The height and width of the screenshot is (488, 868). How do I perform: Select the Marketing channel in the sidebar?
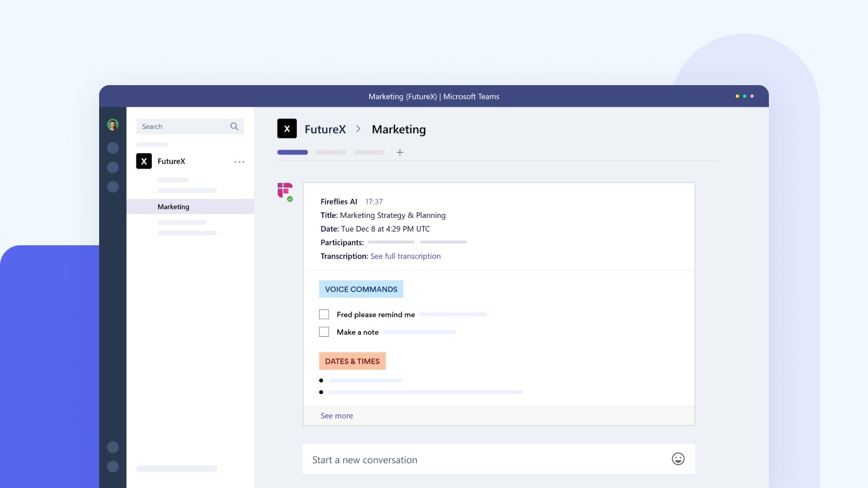click(190, 207)
